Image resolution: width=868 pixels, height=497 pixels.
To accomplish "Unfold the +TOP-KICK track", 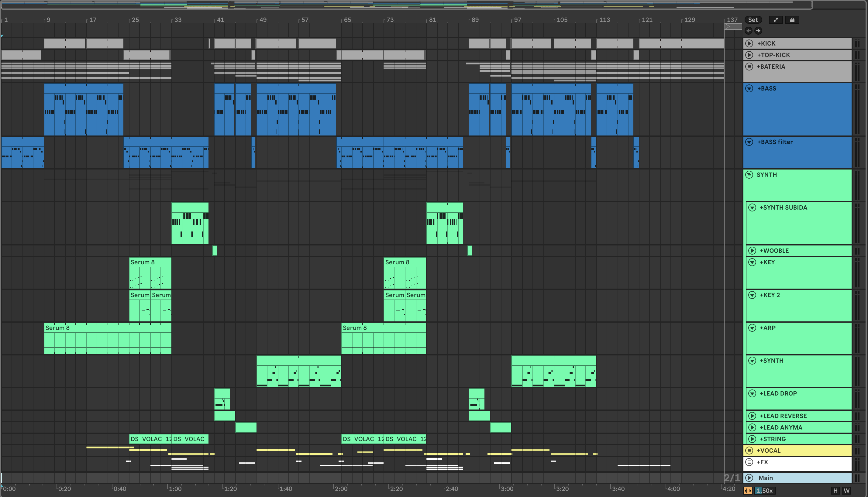I will pyautogui.click(x=749, y=55).
